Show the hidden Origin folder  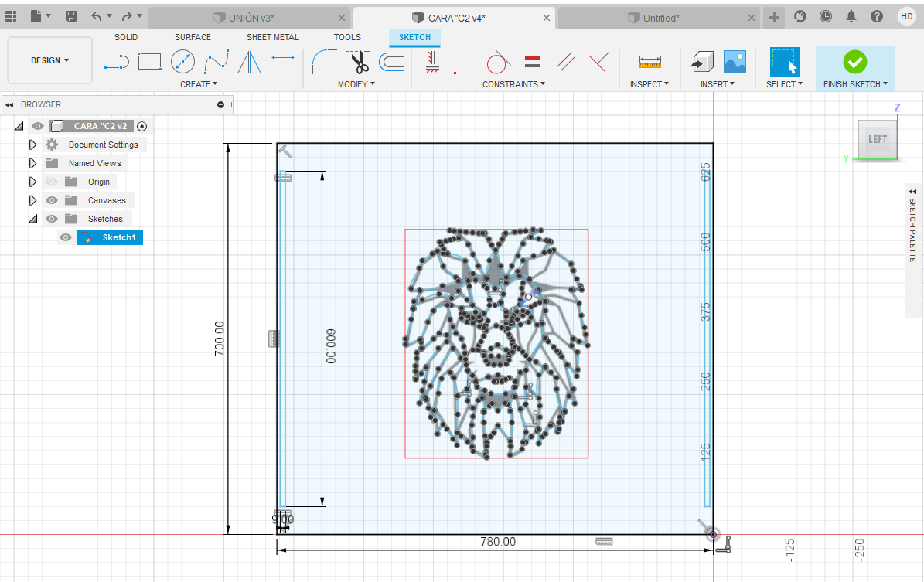point(51,182)
